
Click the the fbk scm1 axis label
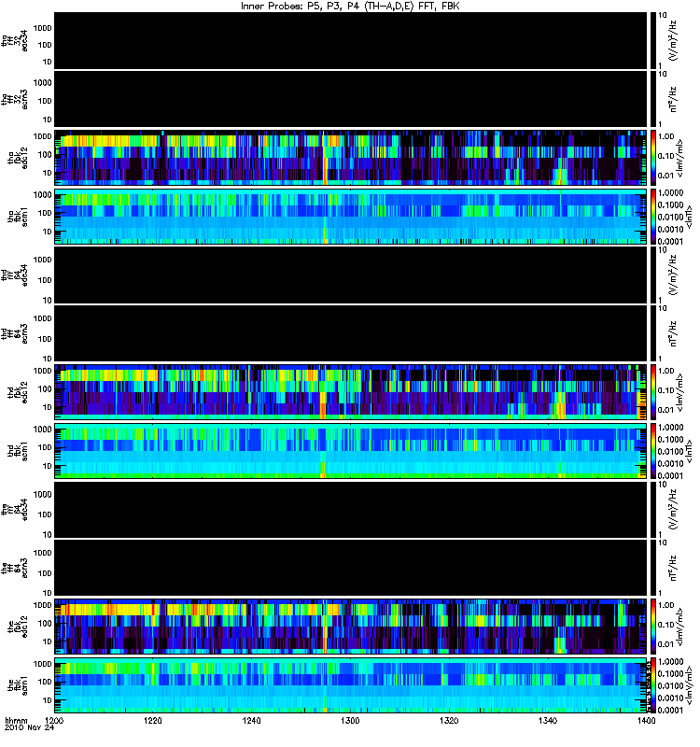(18, 685)
